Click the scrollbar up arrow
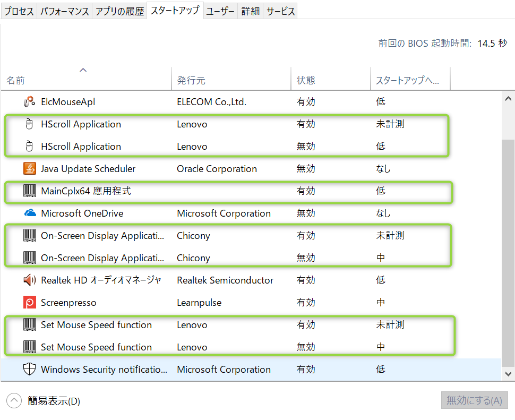Image resolution: width=515 pixels, height=420 pixels. (508, 99)
